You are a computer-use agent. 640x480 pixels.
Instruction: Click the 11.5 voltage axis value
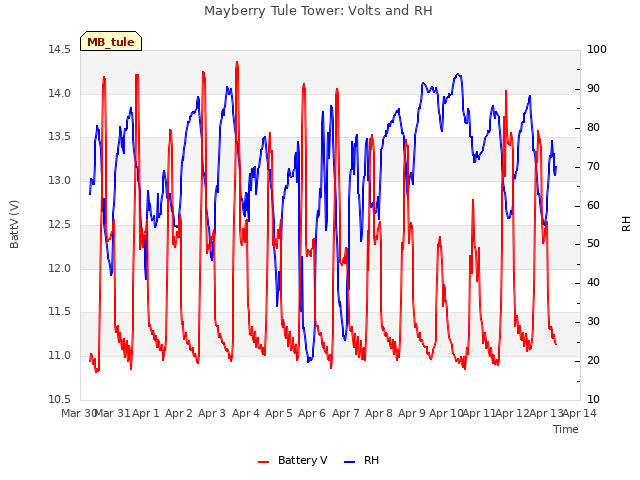click(x=60, y=312)
